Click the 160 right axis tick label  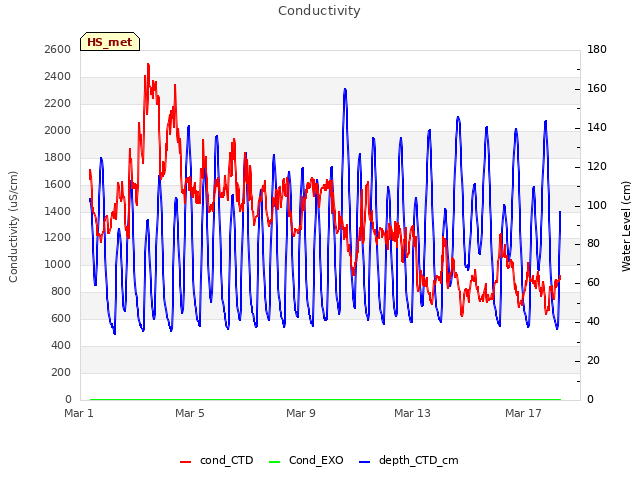(x=597, y=88)
